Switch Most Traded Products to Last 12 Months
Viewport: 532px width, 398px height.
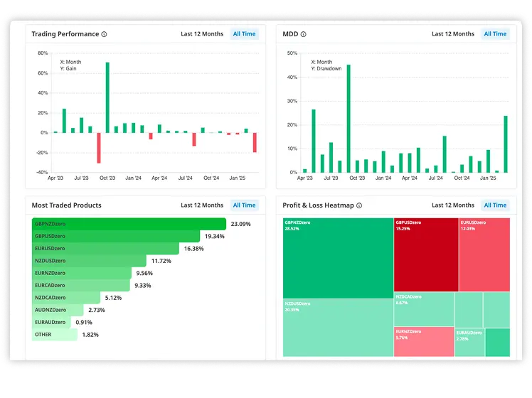point(202,205)
